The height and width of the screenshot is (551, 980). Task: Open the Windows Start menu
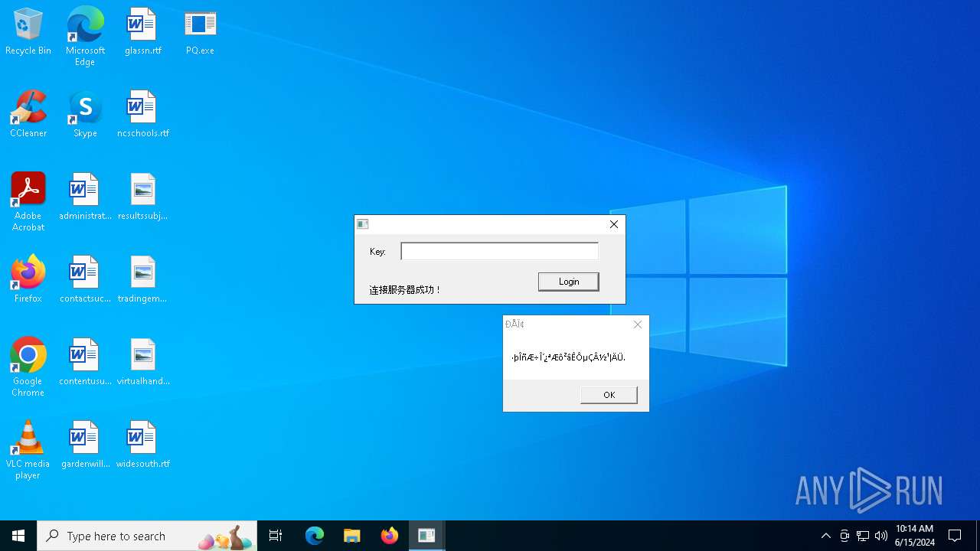coord(18,536)
